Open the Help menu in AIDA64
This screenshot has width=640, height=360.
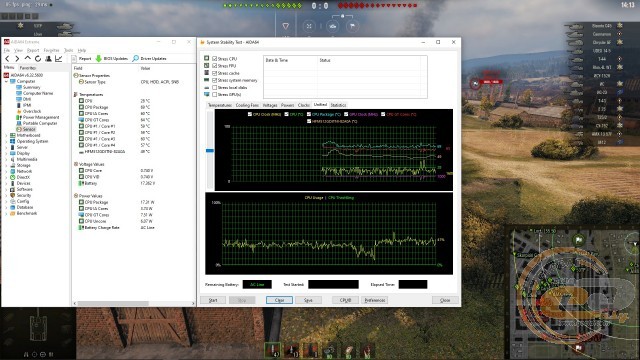tap(82, 50)
